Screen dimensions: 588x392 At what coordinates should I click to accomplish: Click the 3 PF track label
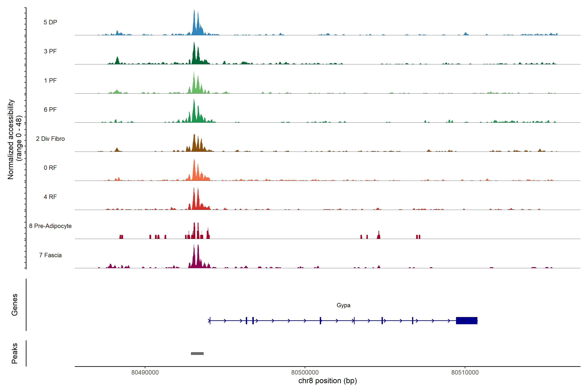click(x=50, y=51)
